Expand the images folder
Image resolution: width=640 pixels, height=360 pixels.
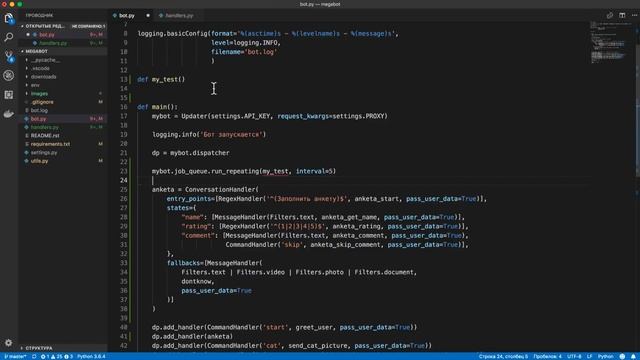(39, 93)
